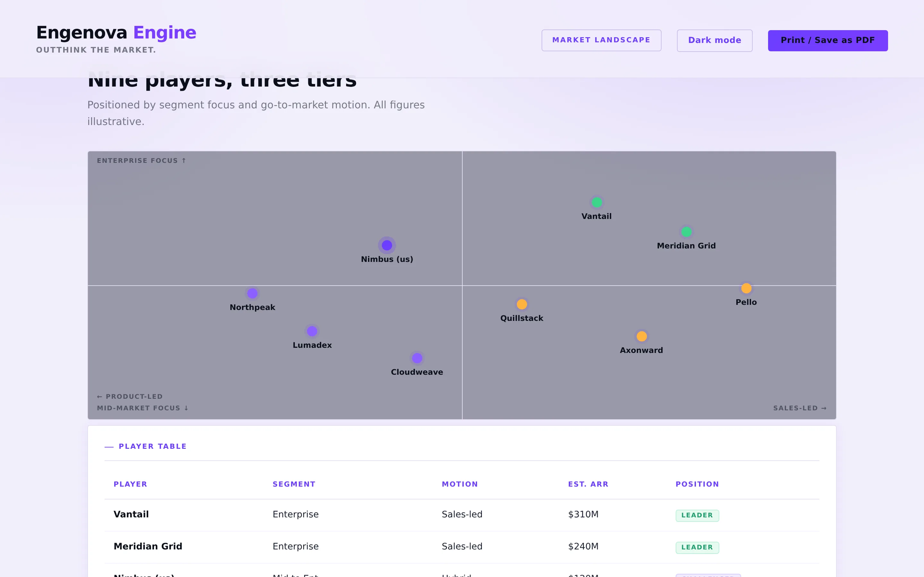Viewport: 924px width, 577px height.
Task: Select the Northpeak chart marker
Action: click(x=252, y=293)
